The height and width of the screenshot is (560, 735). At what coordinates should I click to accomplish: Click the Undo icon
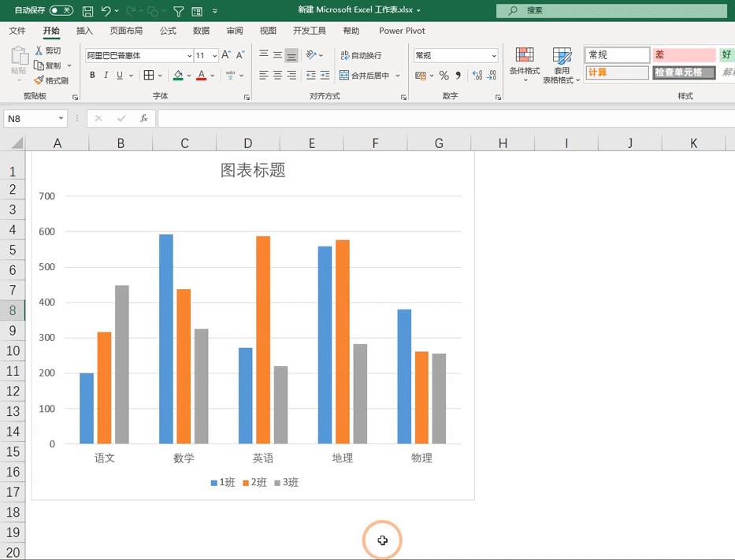coord(106,10)
